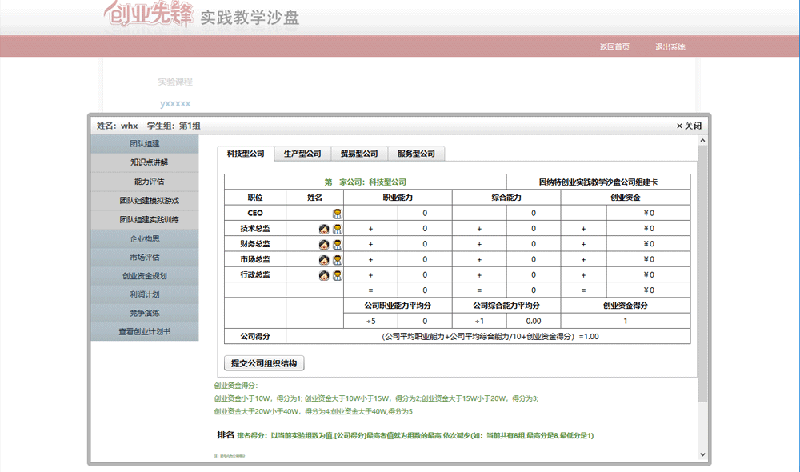Viewport: 800px width, 472px height.
Task: Click the yellow person icon for 市场总监
Action: (x=337, y=260)
